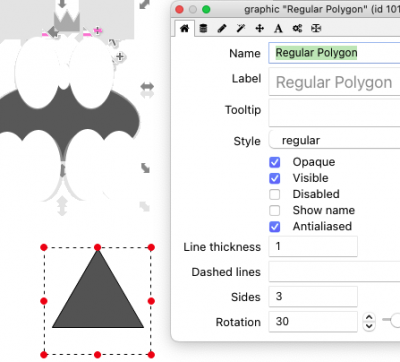Increase Rotation with the stepper up arrow
Screen dimensions: 400x362
click(x=369, y=317)
